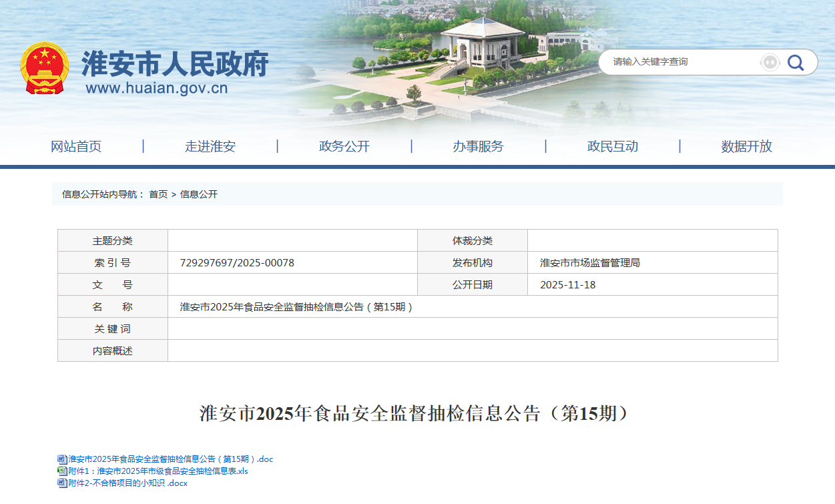Select 政务公开 in the navigation bar
The image size is (835, 504).
click(344, 147)
